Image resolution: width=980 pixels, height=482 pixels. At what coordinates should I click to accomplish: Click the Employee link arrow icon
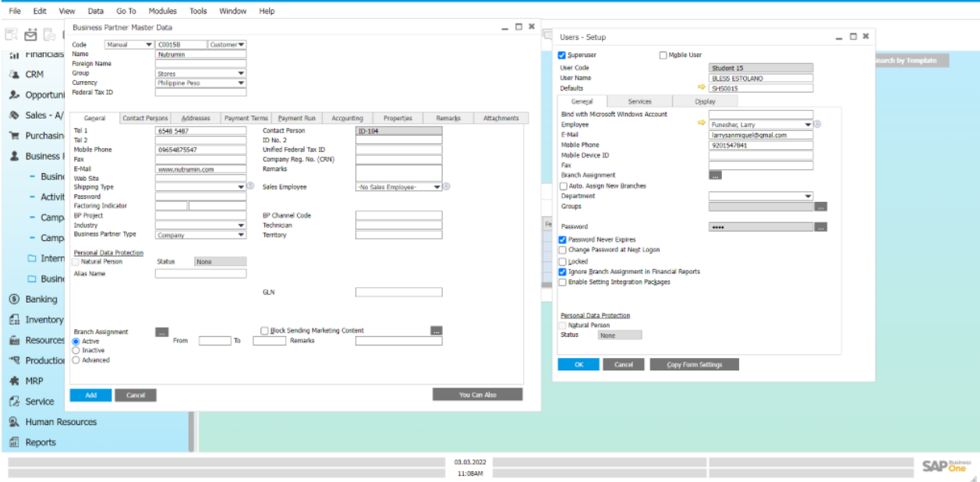702,124
